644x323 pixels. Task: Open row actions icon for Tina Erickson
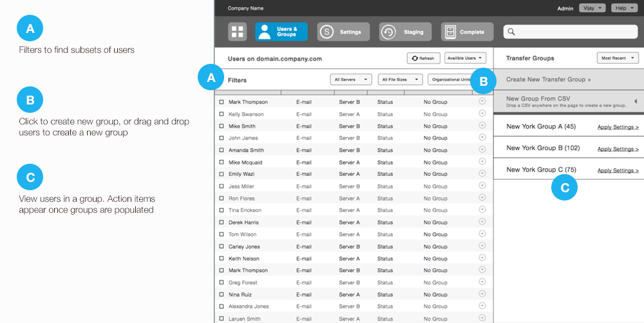point(482,210)
